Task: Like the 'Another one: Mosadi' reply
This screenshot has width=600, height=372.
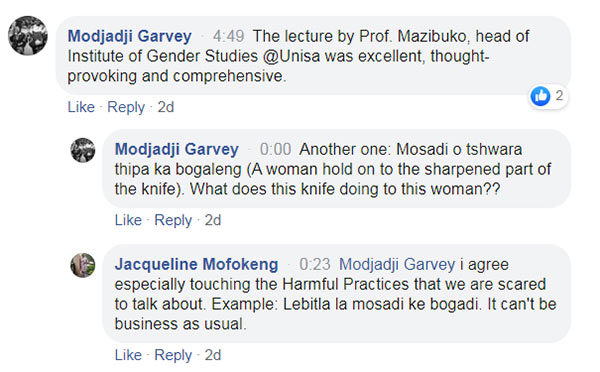Action: click(128, 220)
